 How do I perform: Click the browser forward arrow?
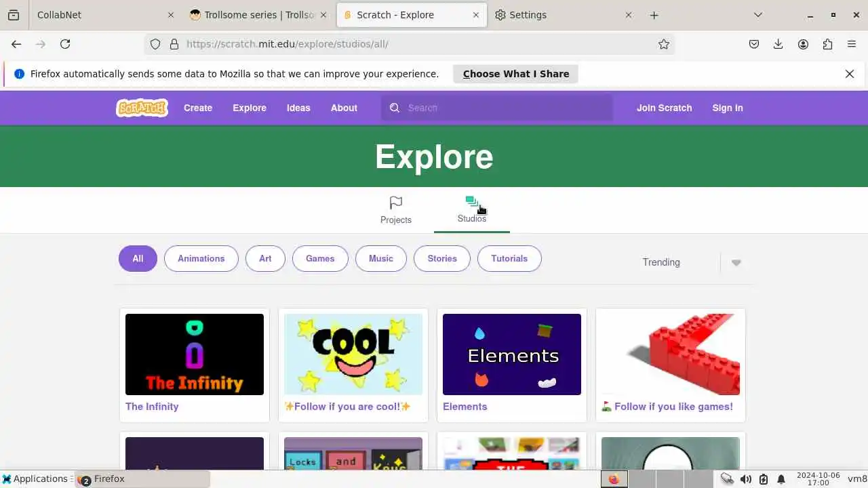[x=41, y=44]
